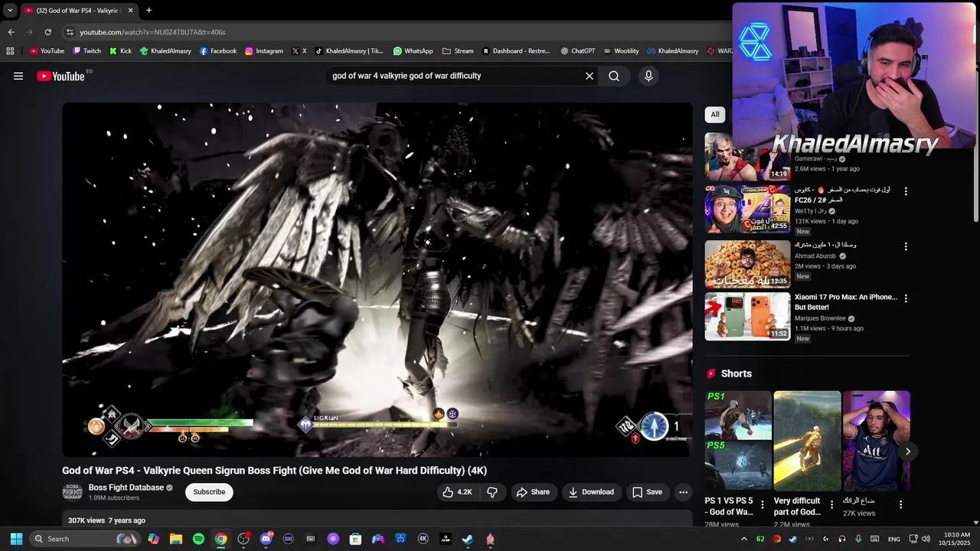
Task: Open Chrome tab search dropdown
Action: pos(10,11)
